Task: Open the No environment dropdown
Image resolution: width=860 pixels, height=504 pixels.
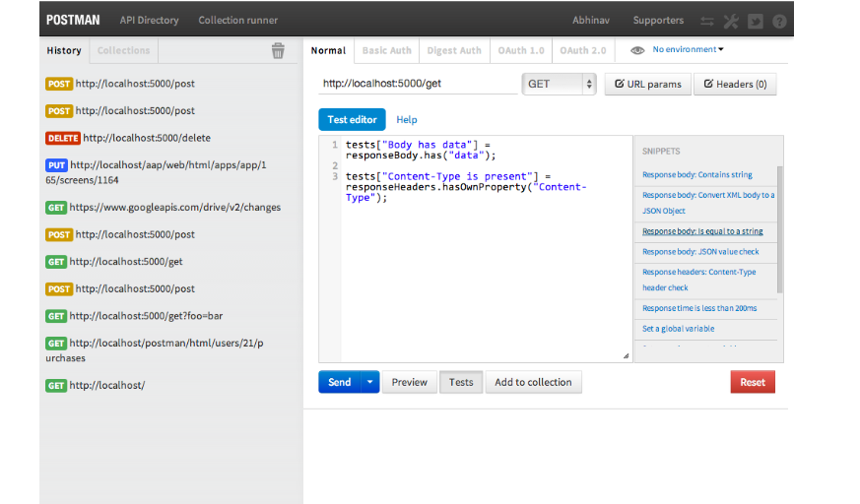Action: point(688,49)
